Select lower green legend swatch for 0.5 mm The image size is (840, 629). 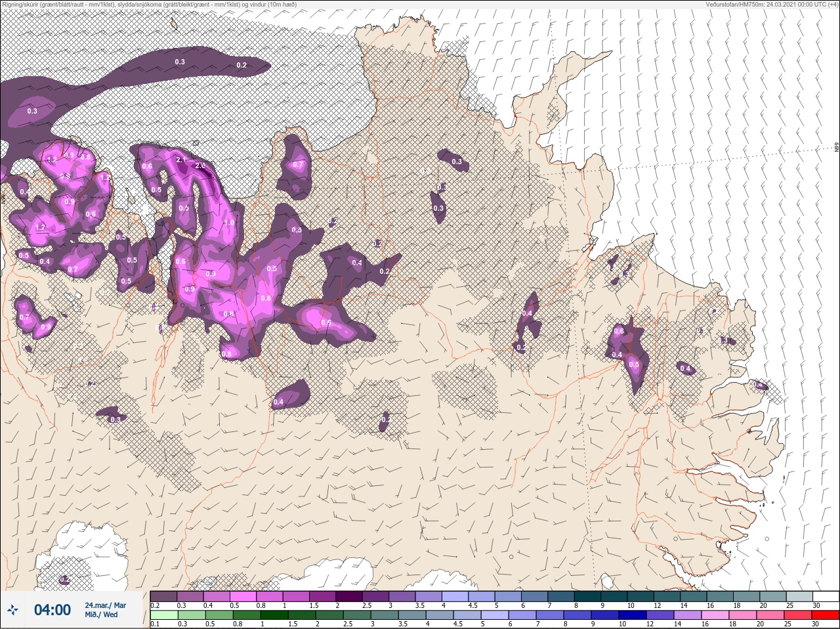click(219, 615)
